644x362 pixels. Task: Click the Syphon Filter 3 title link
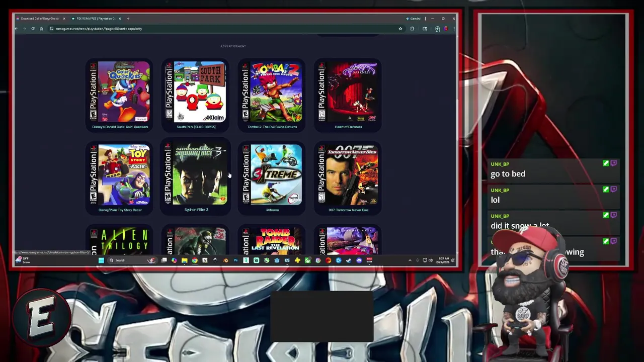[196, 210]
